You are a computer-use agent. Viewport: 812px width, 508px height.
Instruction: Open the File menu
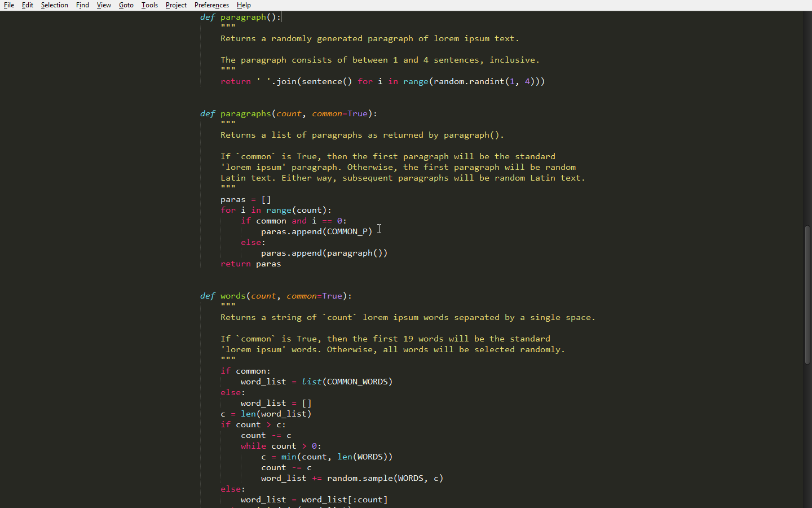coord(9,5)
